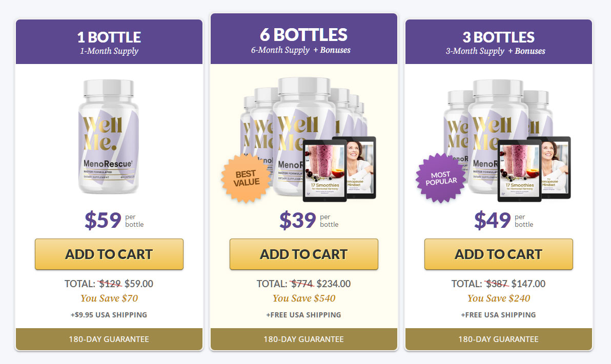Viewport: 611px width, 364px height.
Task: Click the +$9.95 USA SHIPPING text
Action: click(x=109, y=315)
